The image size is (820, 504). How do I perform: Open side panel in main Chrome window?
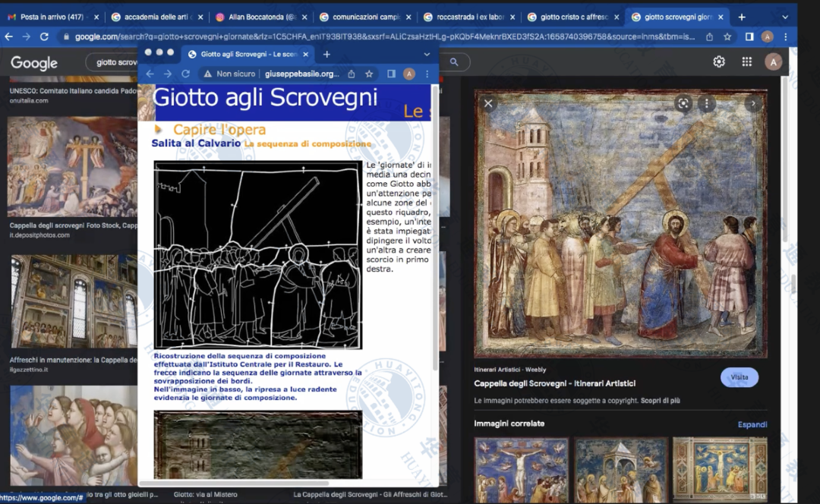(749, 36)
